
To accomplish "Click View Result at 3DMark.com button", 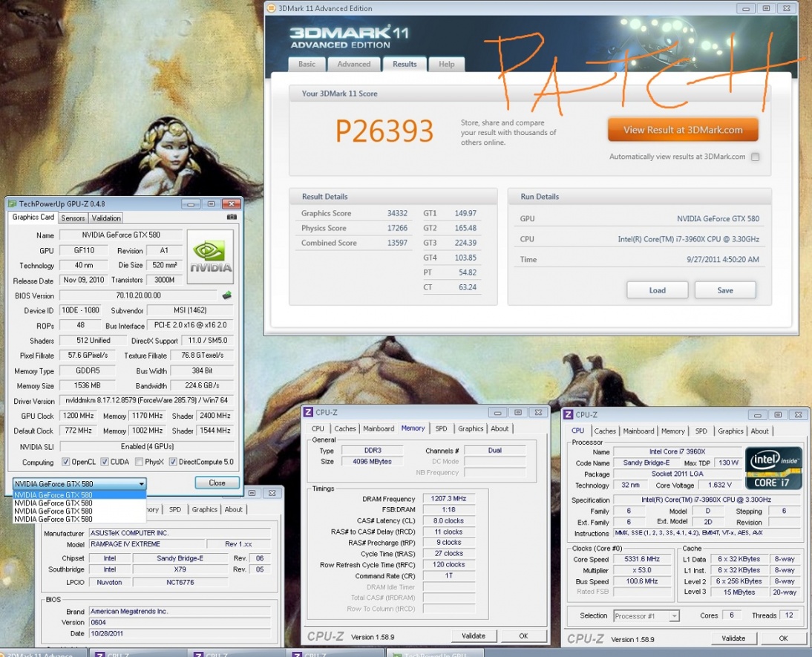I will tap(683, 130).
